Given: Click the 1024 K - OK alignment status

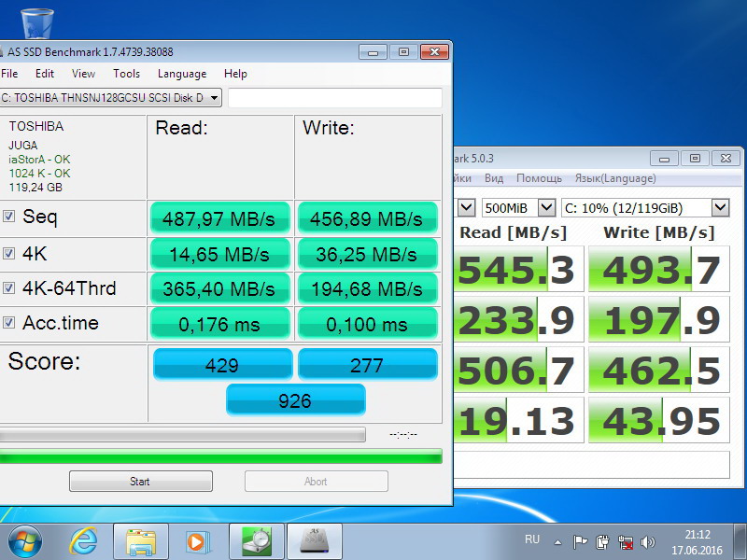Looking at the screenshot, I should pyautogui.click(x=39, y=173).
